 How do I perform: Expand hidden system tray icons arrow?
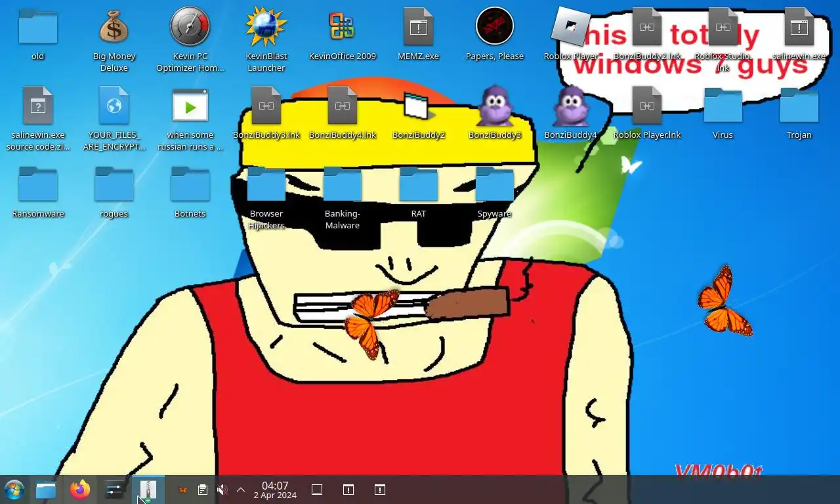tap(241, 490)
